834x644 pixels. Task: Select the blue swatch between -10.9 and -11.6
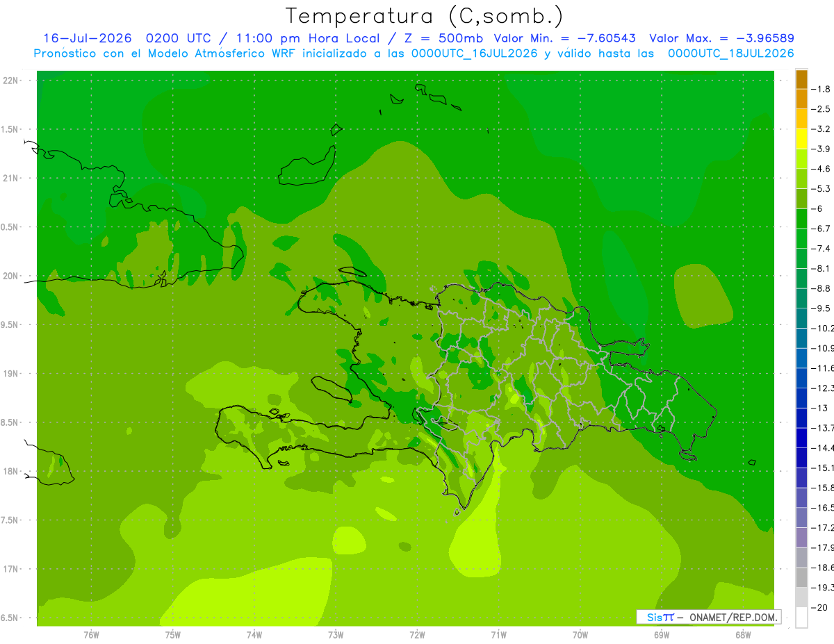tap(801, 358)
